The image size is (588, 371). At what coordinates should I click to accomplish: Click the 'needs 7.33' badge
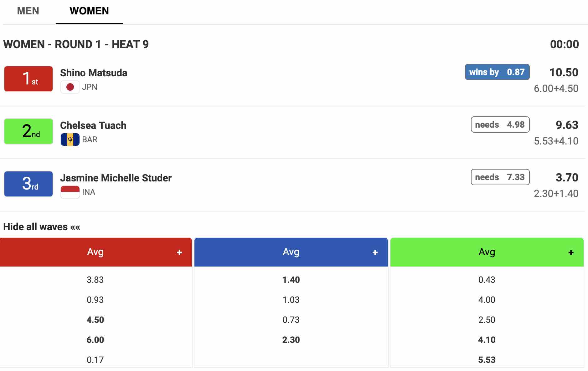(500, 177)
